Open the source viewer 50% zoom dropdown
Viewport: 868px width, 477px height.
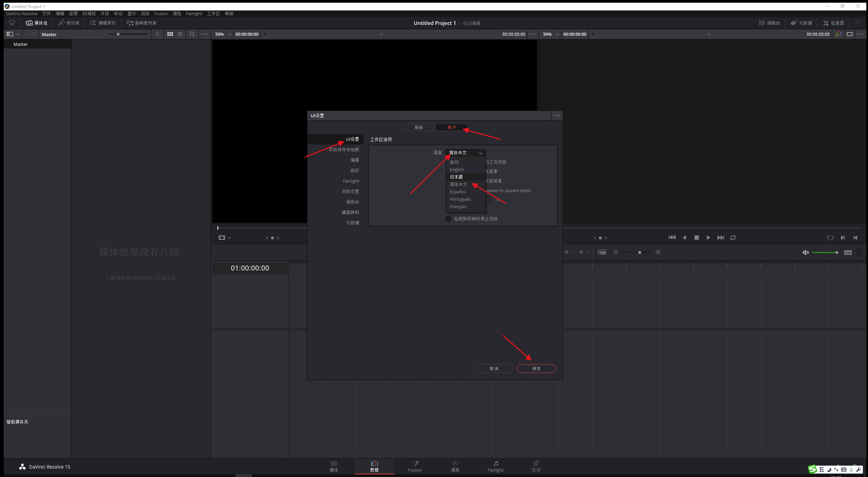click(223, 34)
